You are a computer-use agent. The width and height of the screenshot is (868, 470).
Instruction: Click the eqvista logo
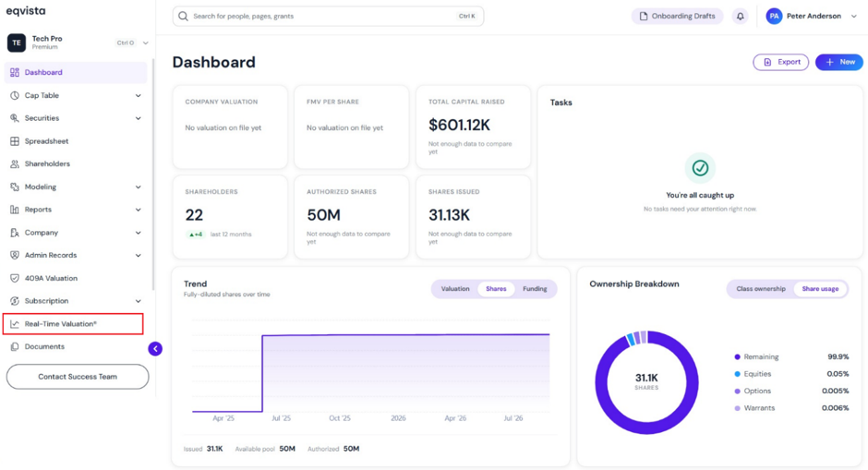pos(26,11)
